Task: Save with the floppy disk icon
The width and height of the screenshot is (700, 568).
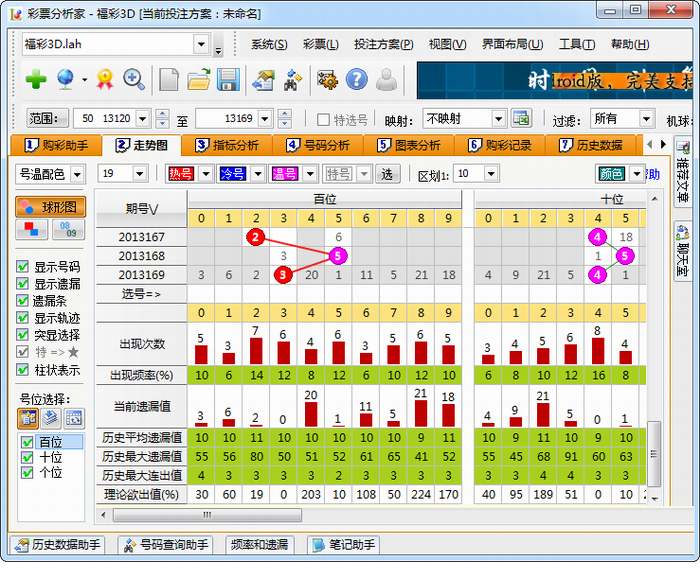Action: [228, 79]
